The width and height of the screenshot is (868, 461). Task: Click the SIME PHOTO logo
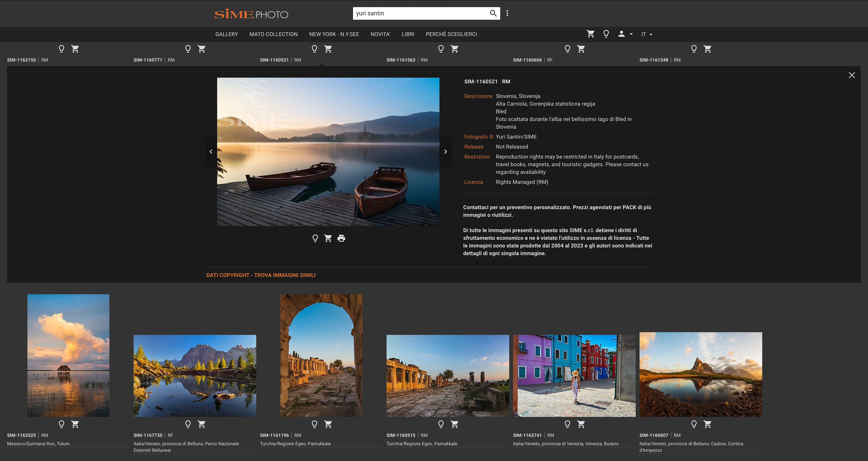(x=251, y=14)
